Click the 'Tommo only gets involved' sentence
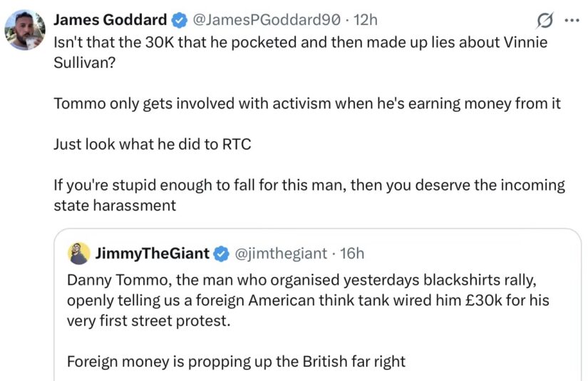This screenshot has width=588, height=381. [x=307, y=103]
